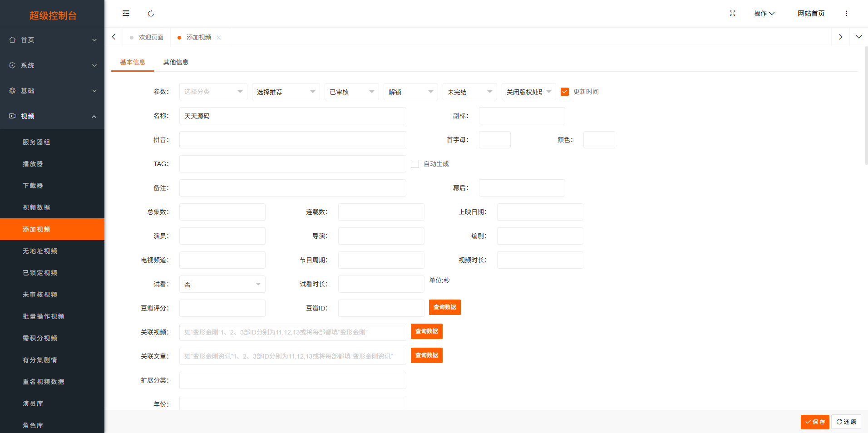This screenshot has width=868, height=433.
Task: Open the 选择分类 dropdown
Action: point(213,92)
